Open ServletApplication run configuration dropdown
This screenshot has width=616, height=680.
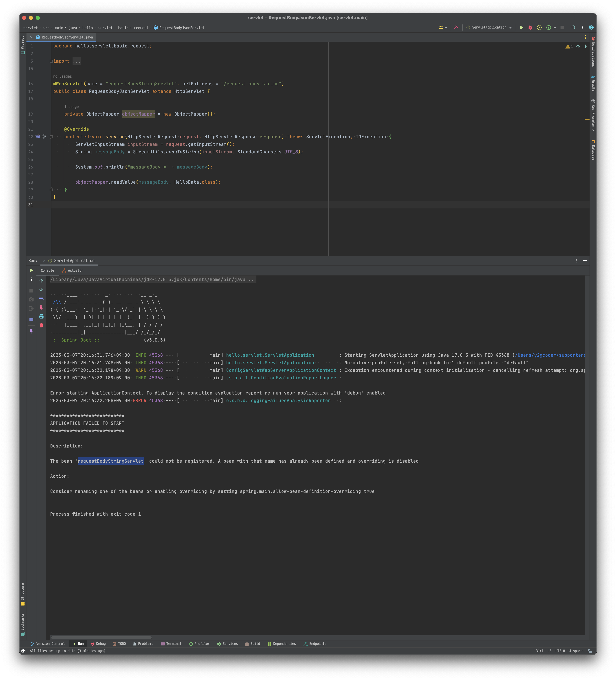pyautogui.click(x=489, y=28)
